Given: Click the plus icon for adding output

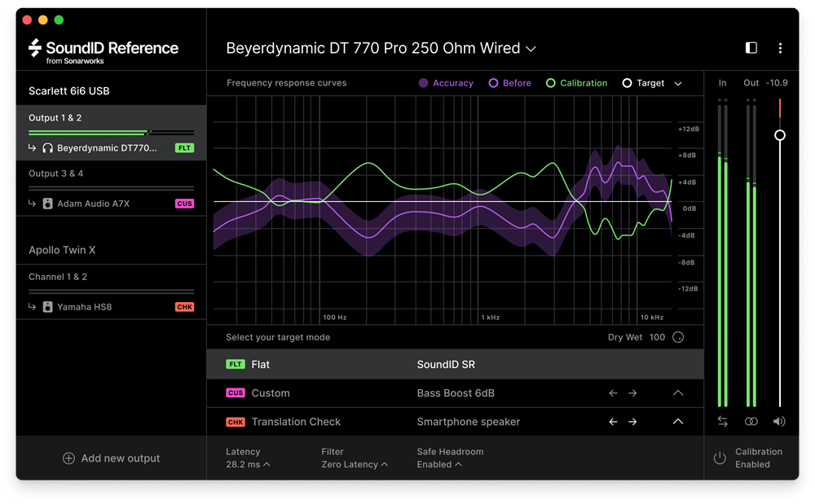Looking at the screenshot, I should pos(68,458).
